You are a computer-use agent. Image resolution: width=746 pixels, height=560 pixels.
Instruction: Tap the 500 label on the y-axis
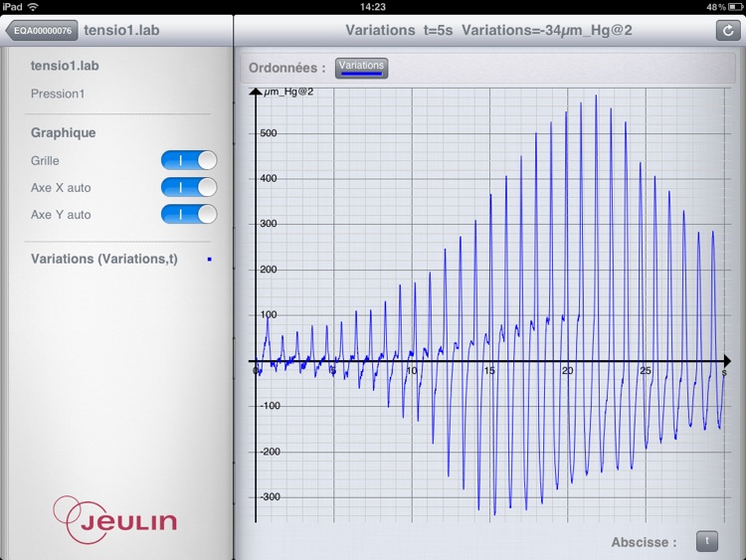coord(269,133)
